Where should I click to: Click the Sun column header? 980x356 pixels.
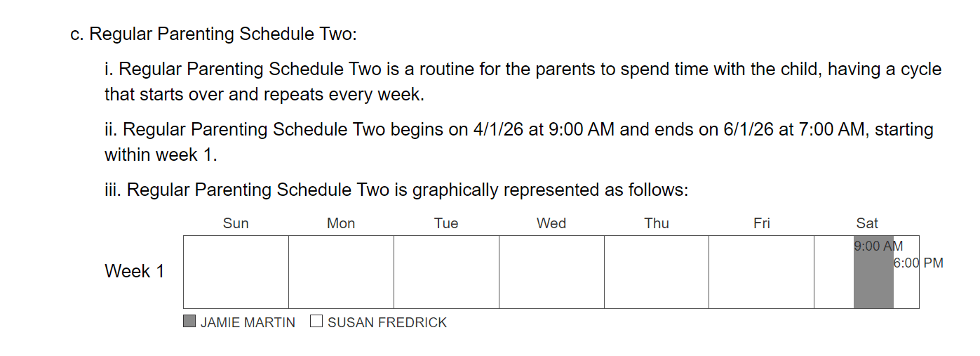coord(236,223)
